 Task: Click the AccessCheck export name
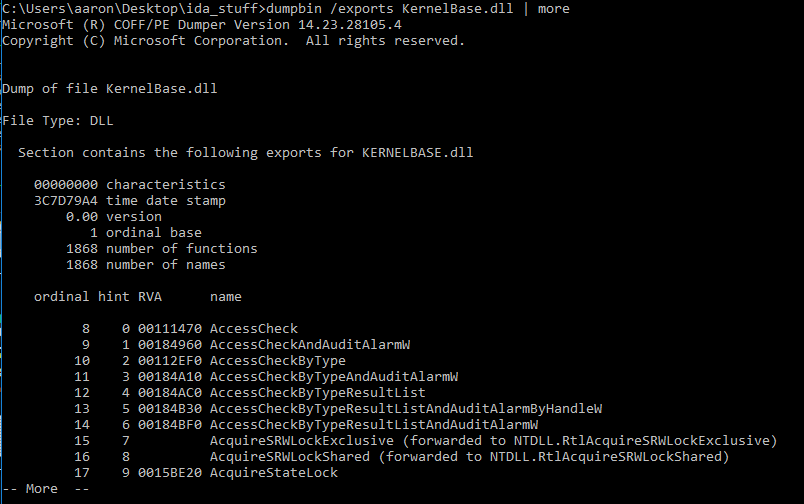pyautogui.click(x=253, y=329)
